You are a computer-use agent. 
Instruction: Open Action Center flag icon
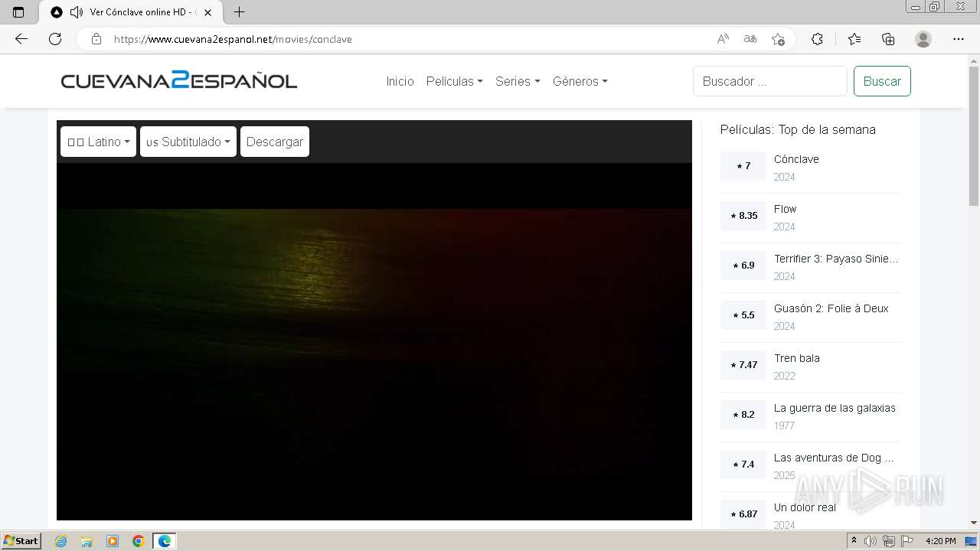pyautogui.click(x=906, y=541)
